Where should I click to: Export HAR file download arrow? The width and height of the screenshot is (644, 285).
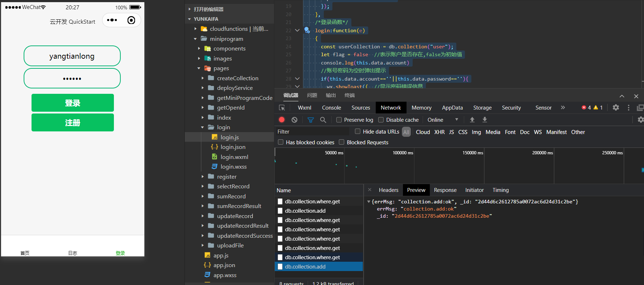[x=485, y=120]
